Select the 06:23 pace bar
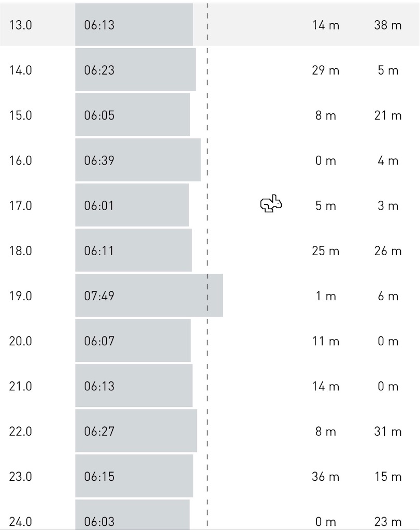This screenshot has width=420, height=530. coord(135,70)
